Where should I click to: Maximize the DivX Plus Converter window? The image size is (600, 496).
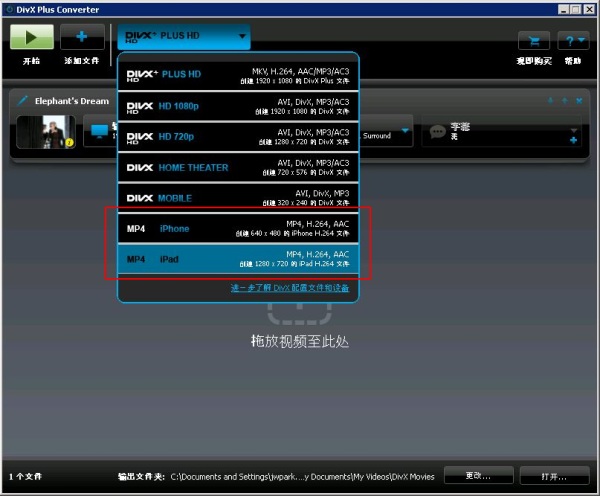pyautogui.click(x=576, y=10)
